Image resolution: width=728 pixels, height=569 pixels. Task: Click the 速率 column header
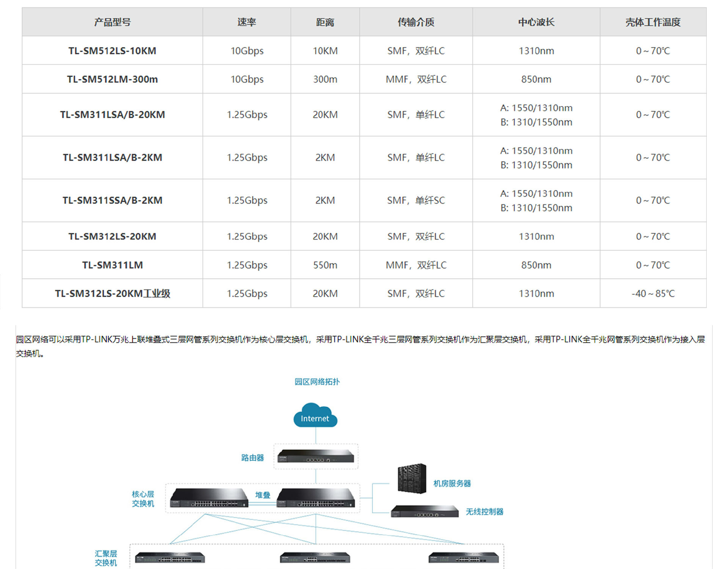tap(247, 22)
